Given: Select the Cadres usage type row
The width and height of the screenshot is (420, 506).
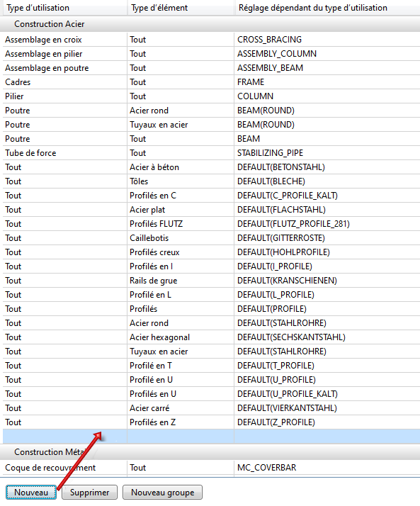Looking at the screenshot, I should pyautogui.click(x=211, y=82).
